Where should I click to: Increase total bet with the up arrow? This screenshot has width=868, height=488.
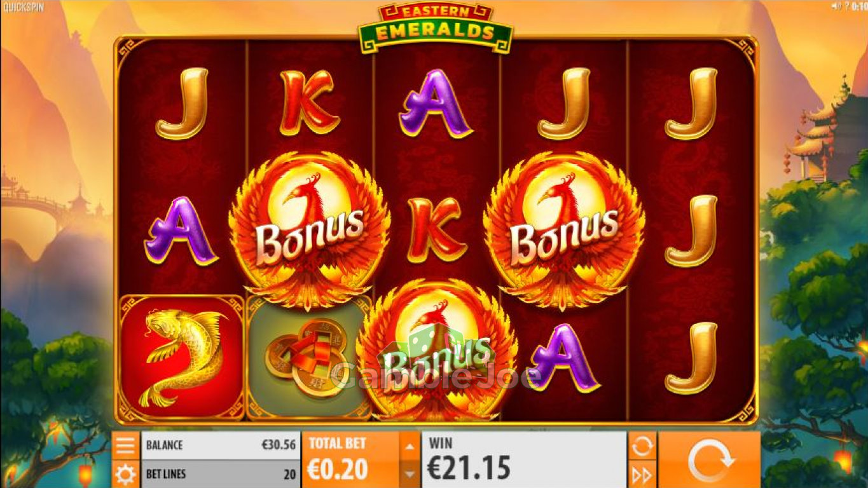pos(410,446)
